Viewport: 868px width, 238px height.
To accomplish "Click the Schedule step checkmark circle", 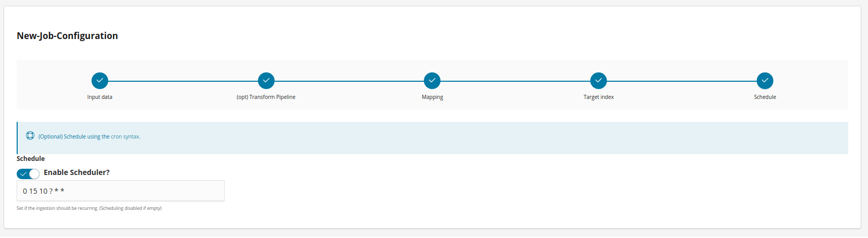I will [765, 81].
